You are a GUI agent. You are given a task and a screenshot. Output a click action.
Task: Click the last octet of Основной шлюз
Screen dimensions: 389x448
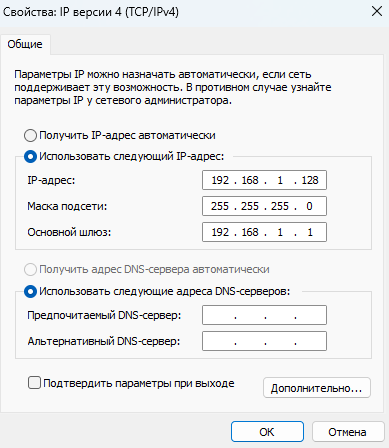click(x=310, y=232)
